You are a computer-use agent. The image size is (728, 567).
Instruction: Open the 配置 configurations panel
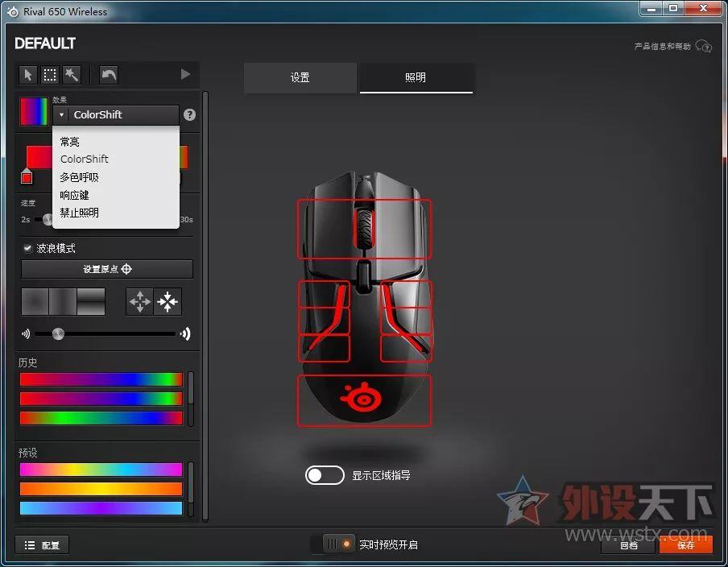[42, 544]
